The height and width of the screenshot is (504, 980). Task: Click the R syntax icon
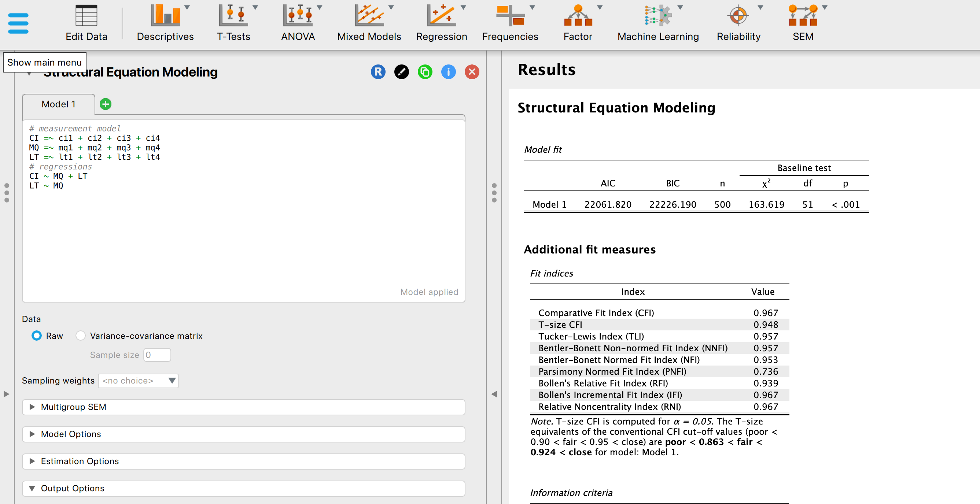point(378,72)
